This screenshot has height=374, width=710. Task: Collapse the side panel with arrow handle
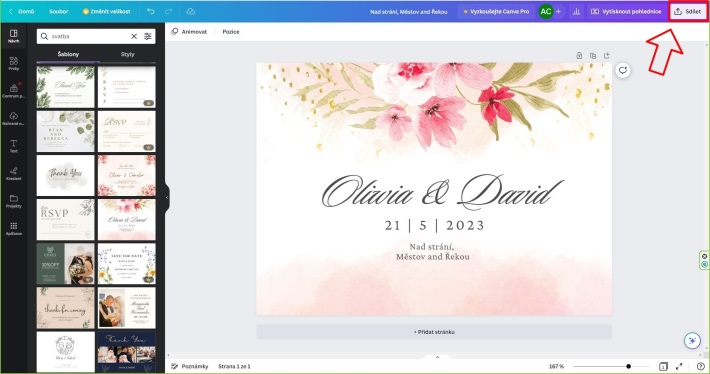(167, 197)
